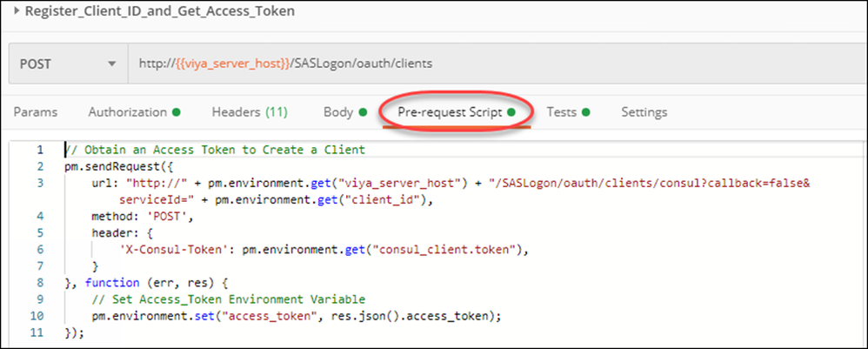Switch to the Authorization tab

[x=127, y=112]
